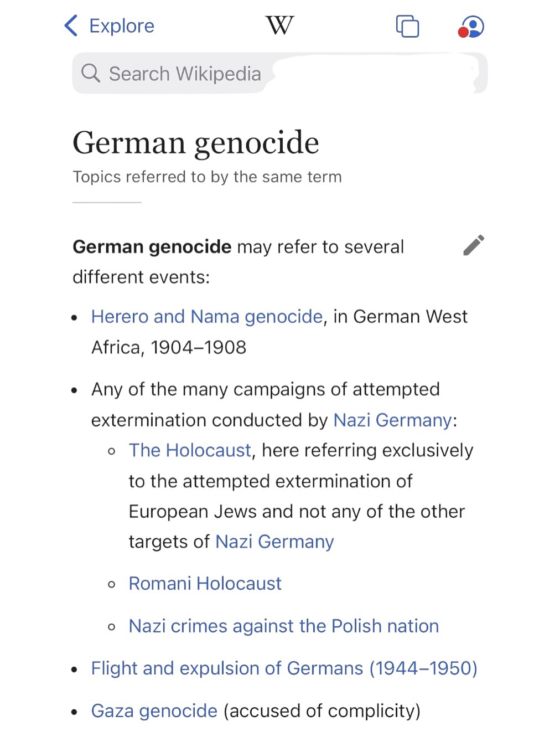Viewport: 560px width, 747px height.
Task: Open The Holocaust link
Action: [190, 450]
